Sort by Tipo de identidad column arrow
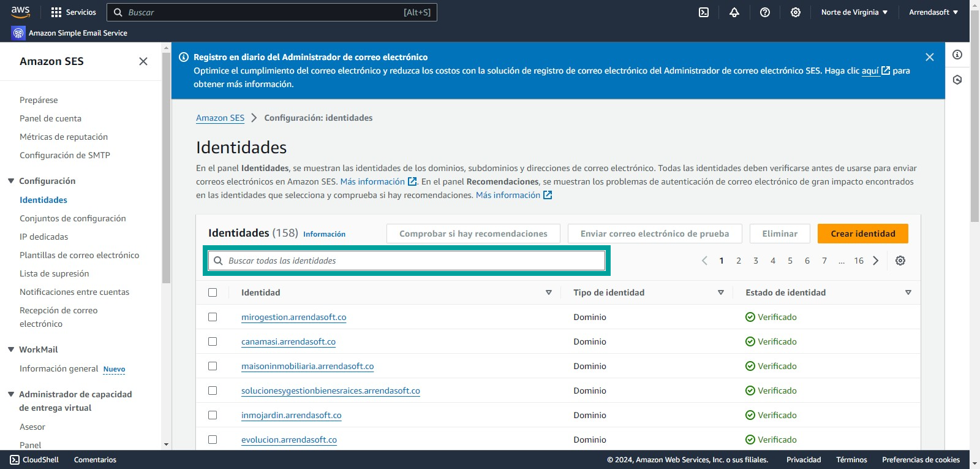The height and width of the screenshot is (469, 980). point(721,292)
